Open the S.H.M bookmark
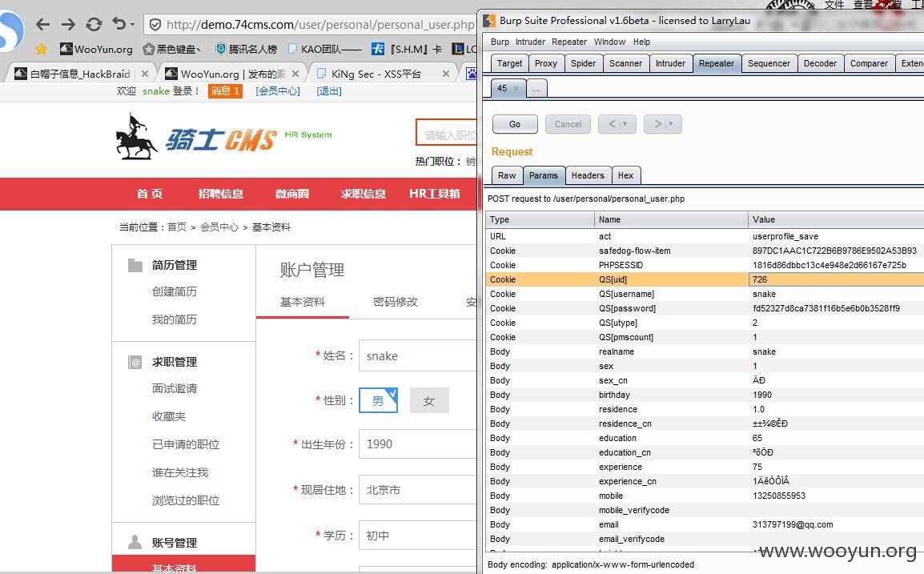The width and height of the screenshot is (924, 574). tap(407, 49)
